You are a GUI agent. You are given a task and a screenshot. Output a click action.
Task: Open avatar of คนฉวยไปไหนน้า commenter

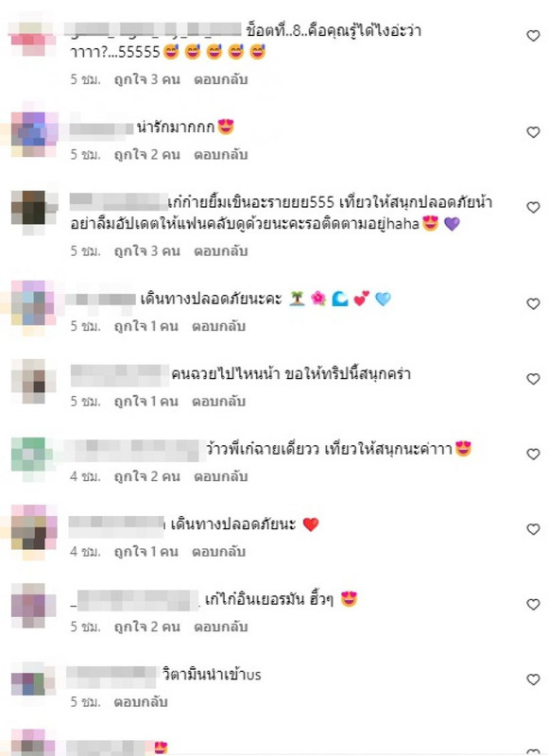(34, 381)
